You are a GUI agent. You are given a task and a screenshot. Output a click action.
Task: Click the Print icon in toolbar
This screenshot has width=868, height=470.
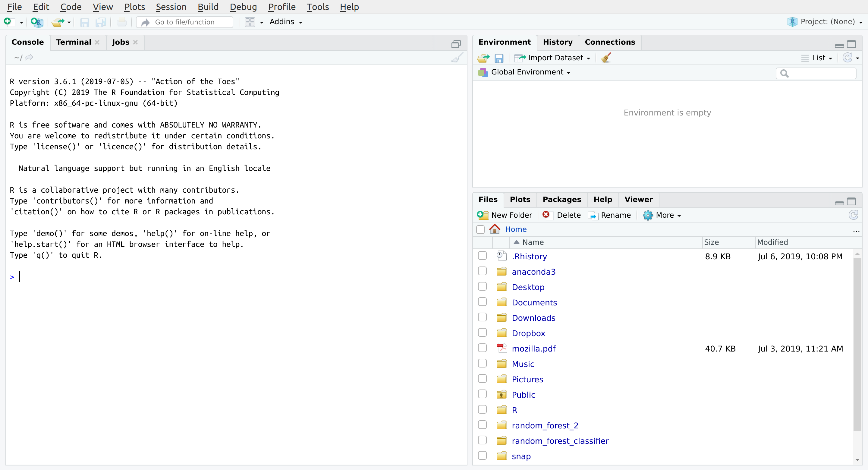(x=122, y=22)
